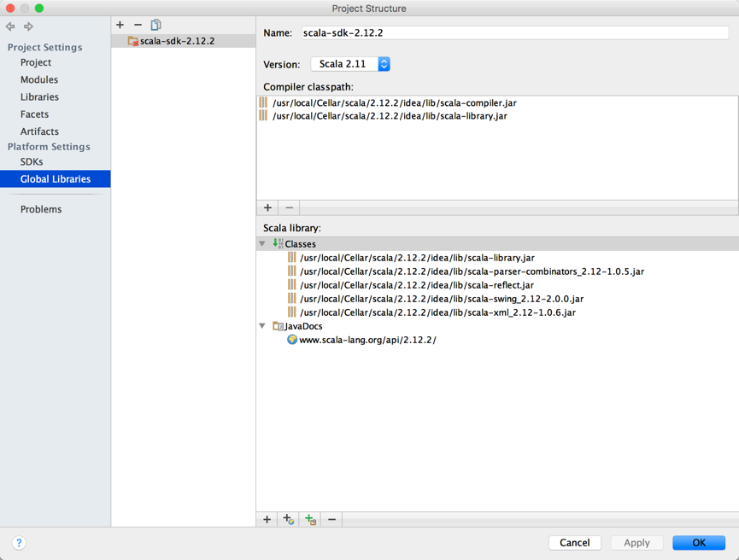The width and height of the screenshot is (739, 560).
Task: Select Global Libraries in sidebar
Action: click(56, 179)
